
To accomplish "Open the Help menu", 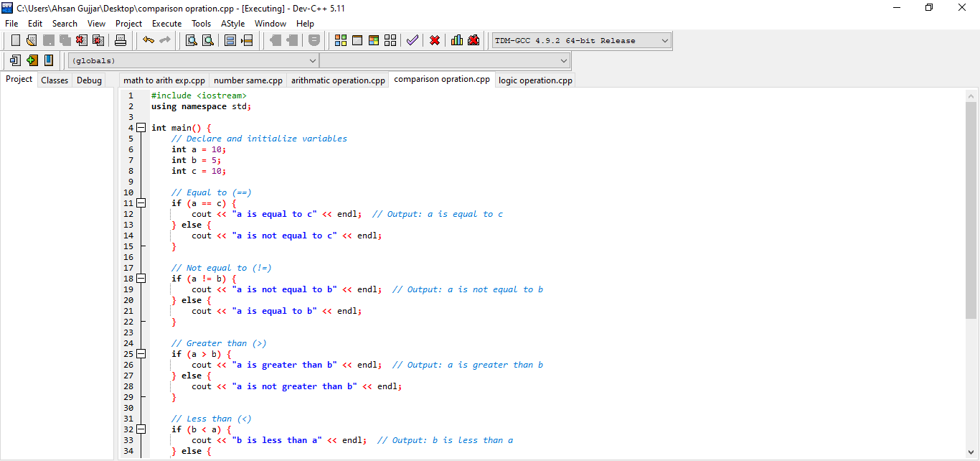I will [x=305, y=23].
